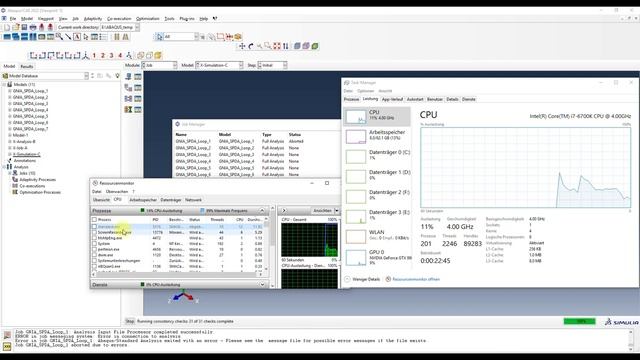The image size is (640, 360).
Task: Click the light bulb icon in model tree toolbar
Action: 117,76
